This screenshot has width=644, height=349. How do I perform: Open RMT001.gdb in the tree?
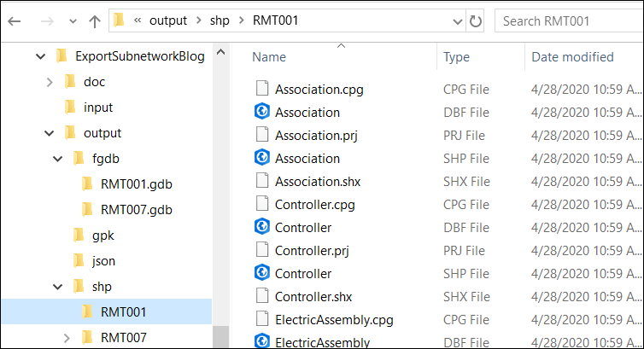click(137, 184)
